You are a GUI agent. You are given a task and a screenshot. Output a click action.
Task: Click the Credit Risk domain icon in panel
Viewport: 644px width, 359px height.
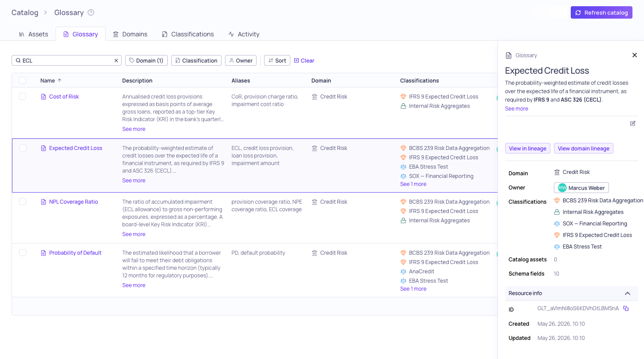click(x=557, y=172)
